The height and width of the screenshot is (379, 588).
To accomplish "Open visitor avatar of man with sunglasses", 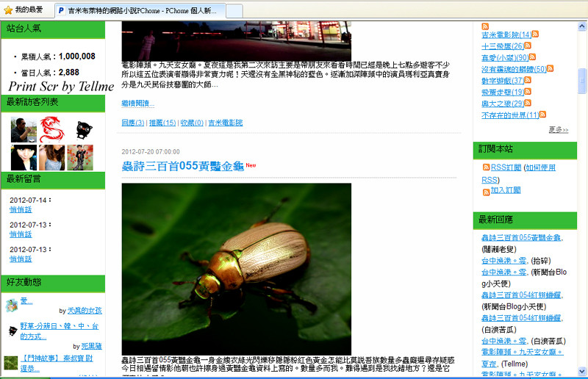I will [24, 129].
